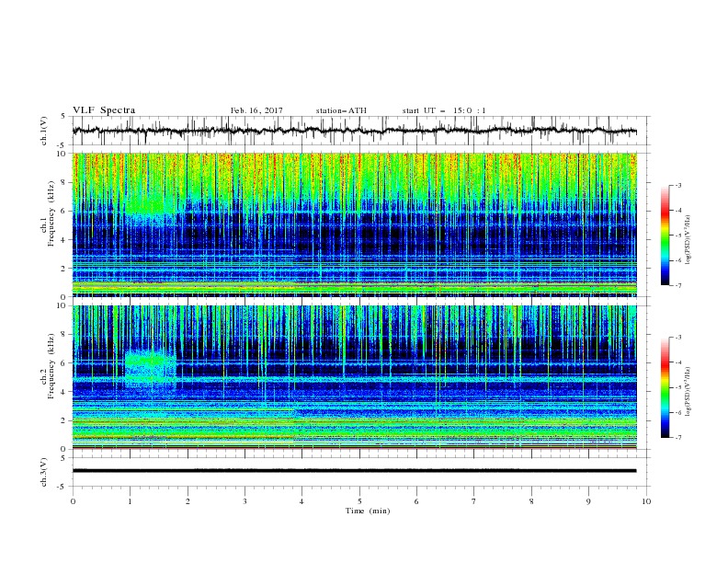Click the lower colorbar "log(PSD)(V²/Hz)" label
The image size is (728, 563).
688,391
